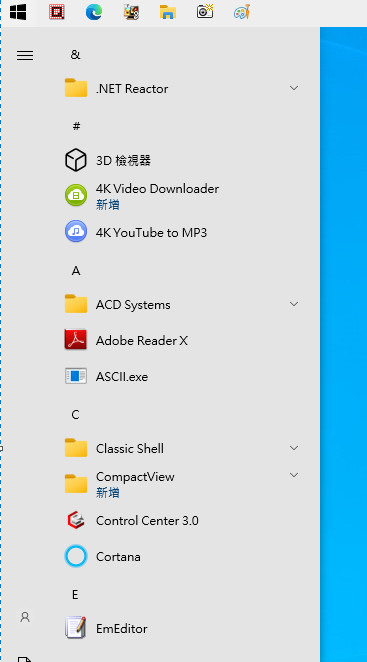The image size is (367, 662).
Task: Click the CompactView folder icon
Action: click(76, 484)
